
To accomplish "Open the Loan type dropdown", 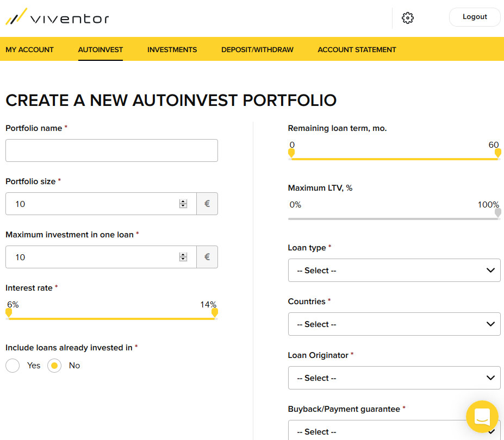I will coord(394,270).
